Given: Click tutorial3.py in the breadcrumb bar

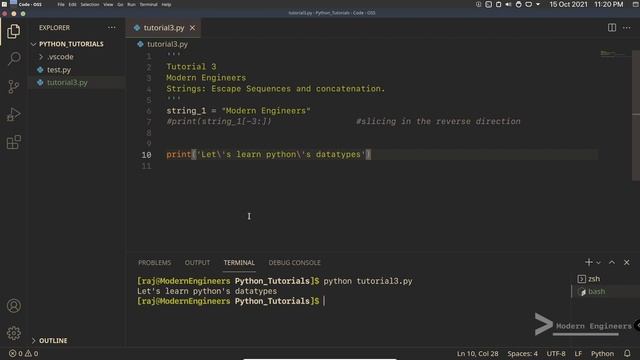Looking at the screenshot, I should [x=167, y=44].
